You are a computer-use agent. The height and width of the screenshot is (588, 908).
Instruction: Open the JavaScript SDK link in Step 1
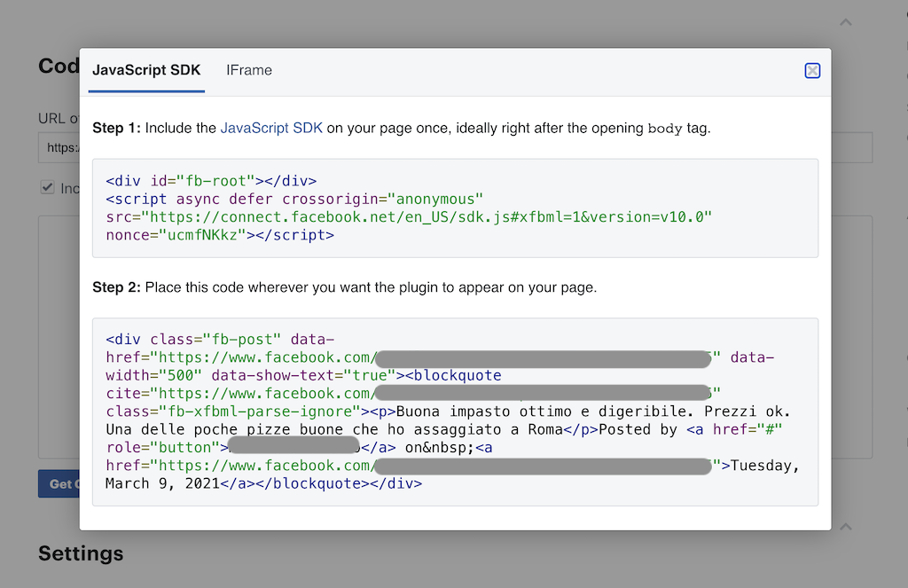point(271,128)
